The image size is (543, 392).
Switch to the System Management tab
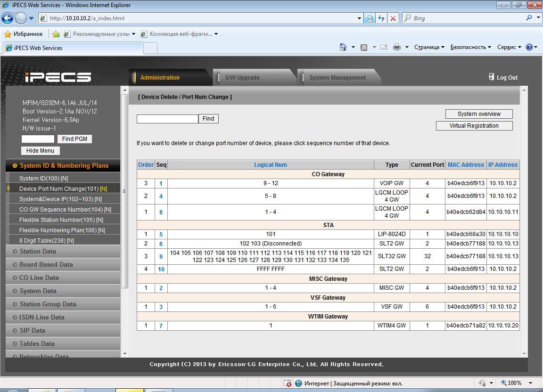[337, 78]
